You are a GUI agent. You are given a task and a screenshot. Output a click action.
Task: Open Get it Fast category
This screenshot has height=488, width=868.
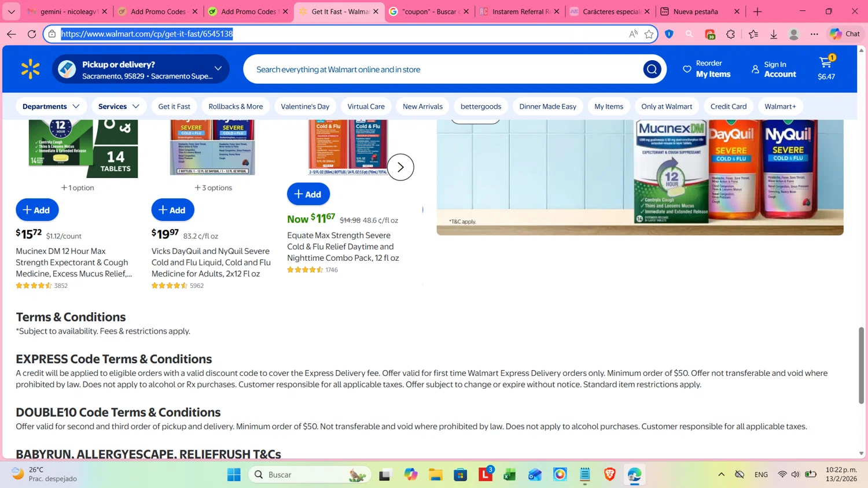[x=174, y=106]
